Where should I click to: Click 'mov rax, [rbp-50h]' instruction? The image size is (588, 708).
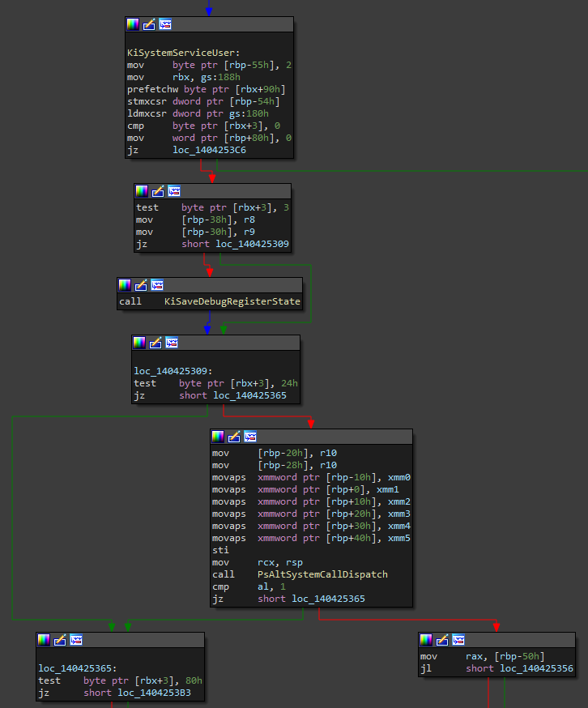483,656
